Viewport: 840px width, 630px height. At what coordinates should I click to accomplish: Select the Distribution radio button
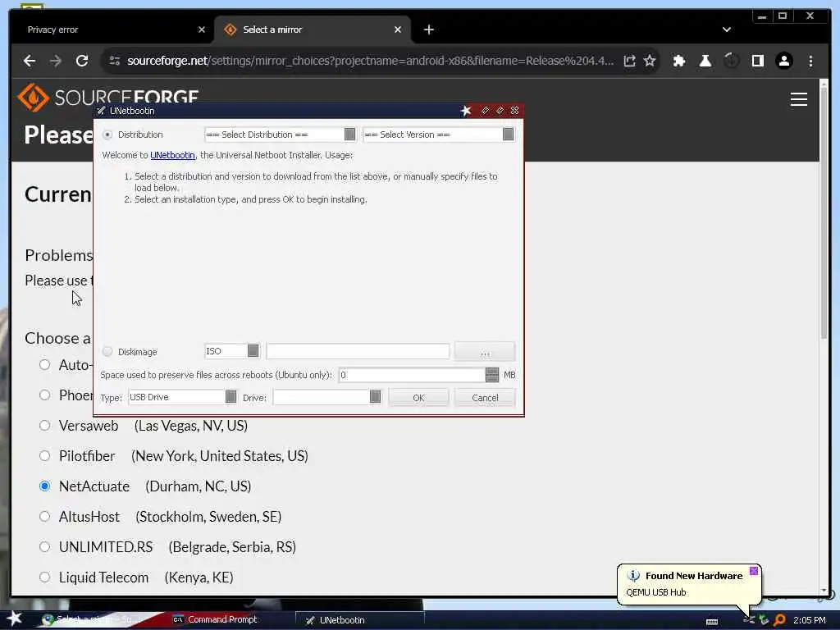coord(107,135)
